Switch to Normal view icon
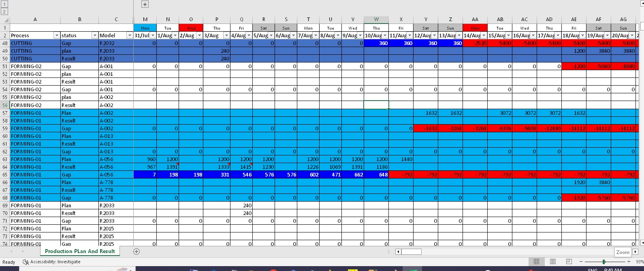 coord(536,262)
